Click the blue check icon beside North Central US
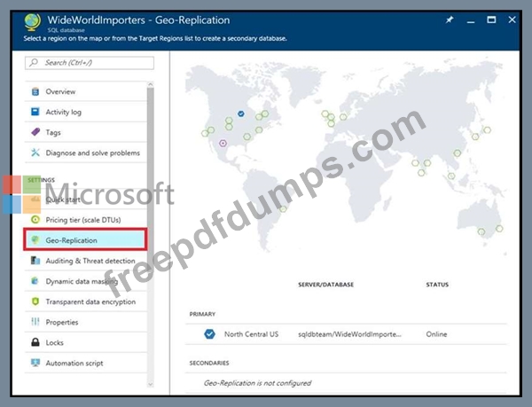Screen dimensions: 532x407 tap(209, 334)
